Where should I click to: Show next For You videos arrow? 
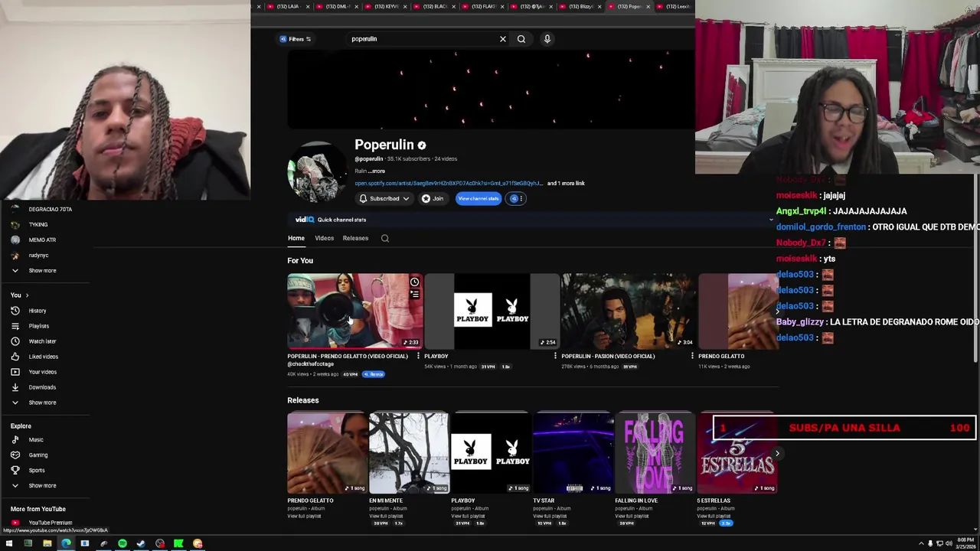(x=777, y=311)
